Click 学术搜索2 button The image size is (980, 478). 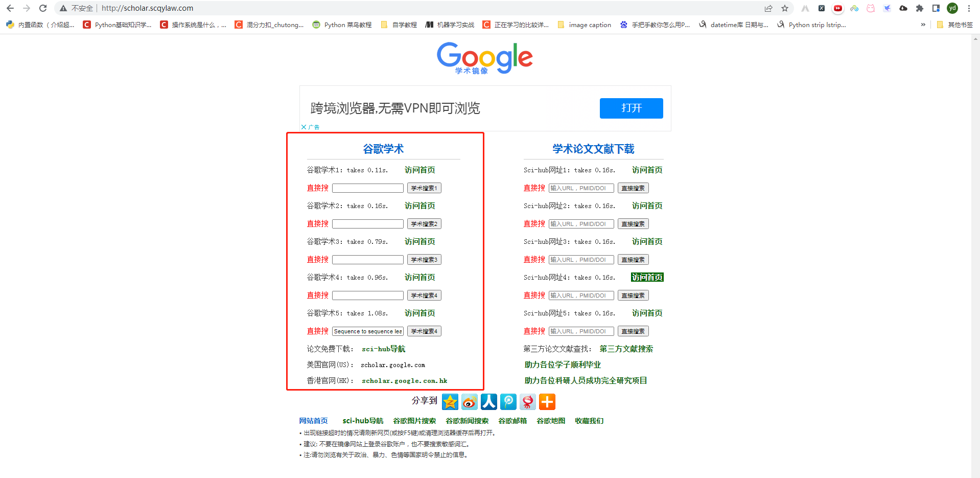click(424, 224)
